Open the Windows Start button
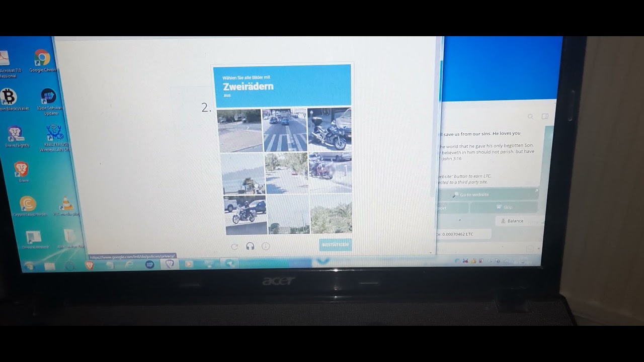The height and width of the screenshot is (362, 644). 30,265
